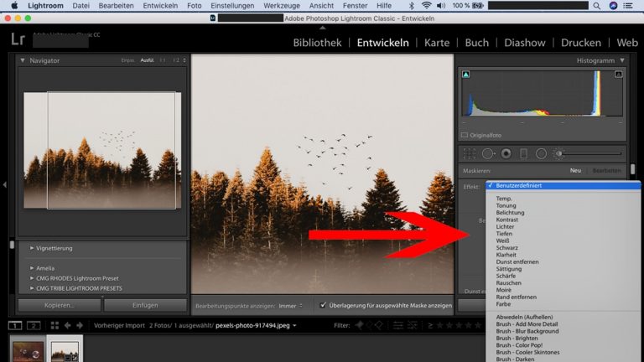Open Navigator zoom level options arrows

tap(184, 60)
